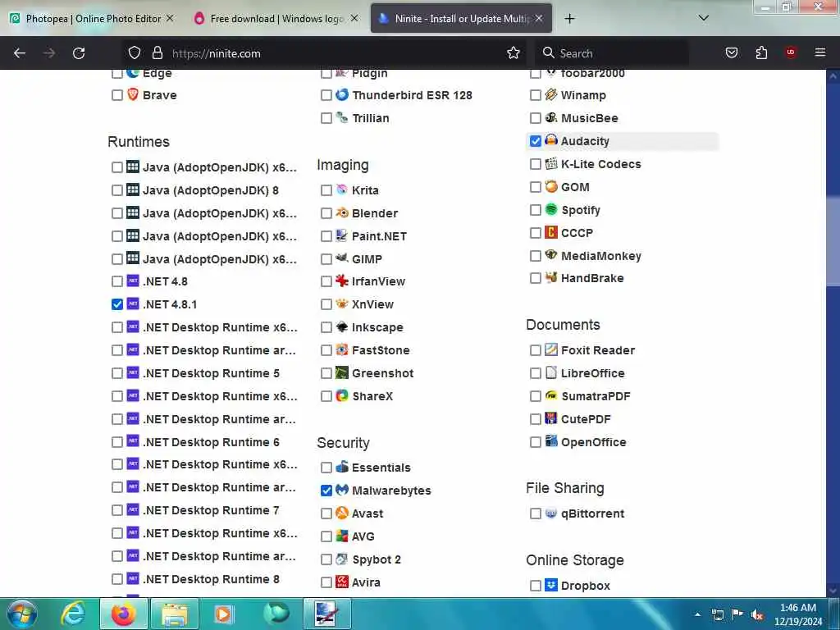Click the Spybot 2 label
Image resolution: width=840 pixels, height=630 pixels.
376,559
